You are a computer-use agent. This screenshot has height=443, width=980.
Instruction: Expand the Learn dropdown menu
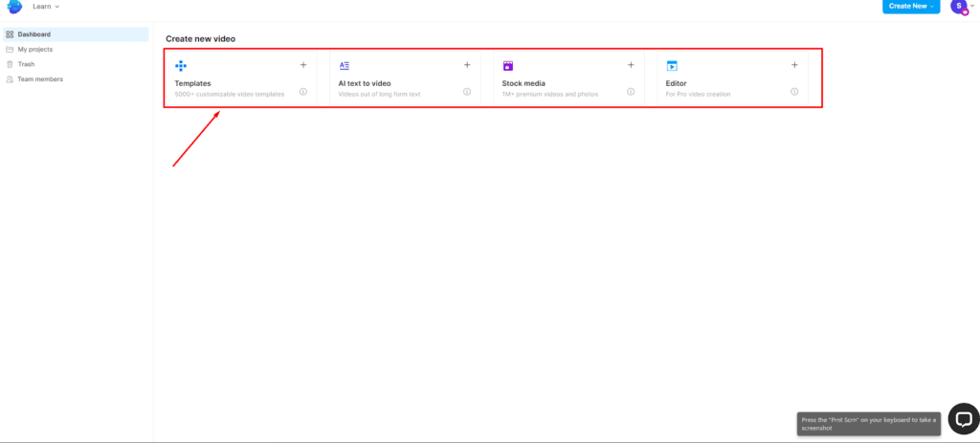tap(46, 7)
